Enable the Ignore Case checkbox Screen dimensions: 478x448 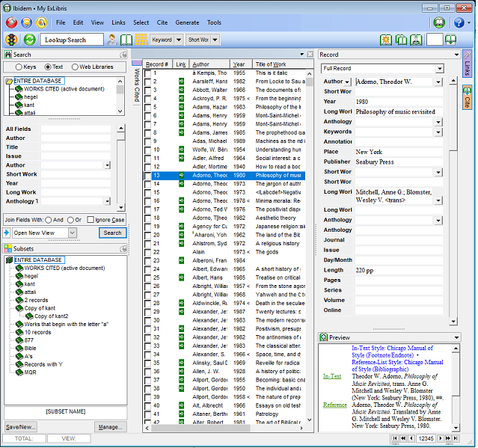(91, 220)
